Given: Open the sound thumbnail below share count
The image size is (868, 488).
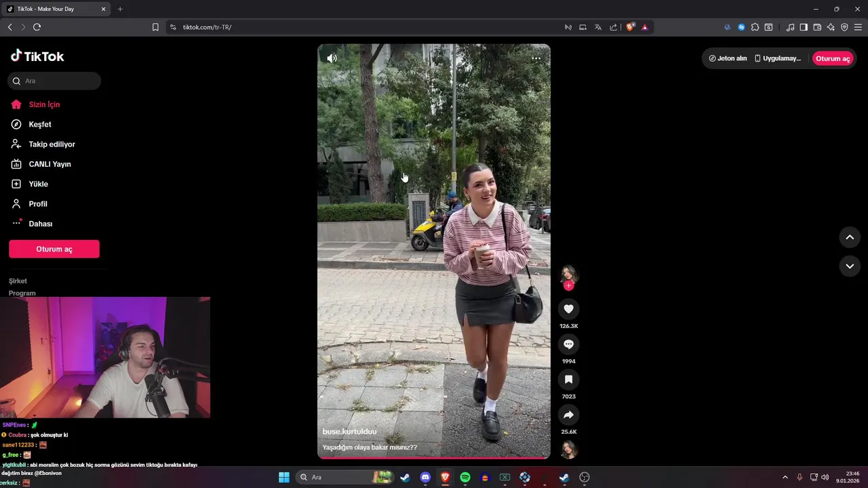Looking at the screenshot, I should [x=568, y=450].
